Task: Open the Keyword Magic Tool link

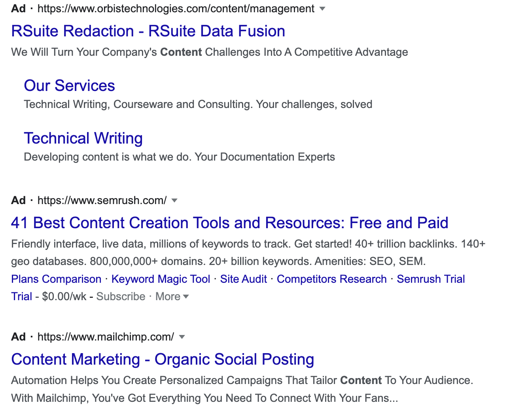Action: [x=160, y=279]
